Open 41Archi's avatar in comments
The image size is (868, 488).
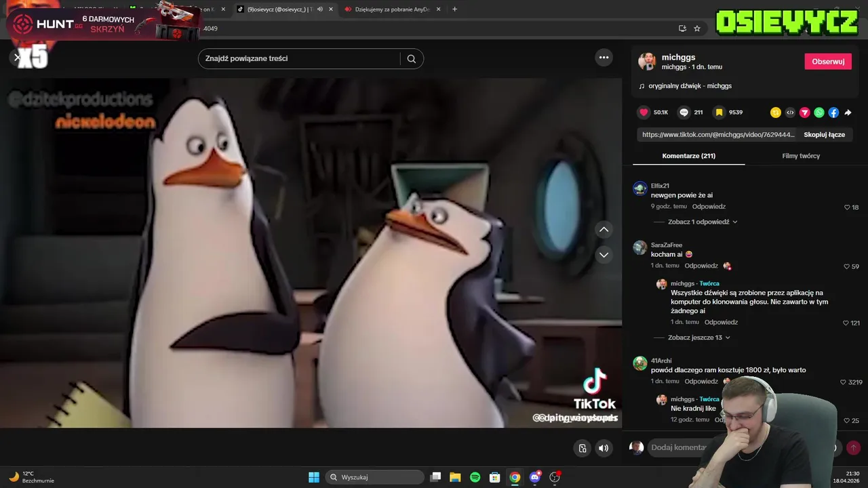(x=640, y=364)
